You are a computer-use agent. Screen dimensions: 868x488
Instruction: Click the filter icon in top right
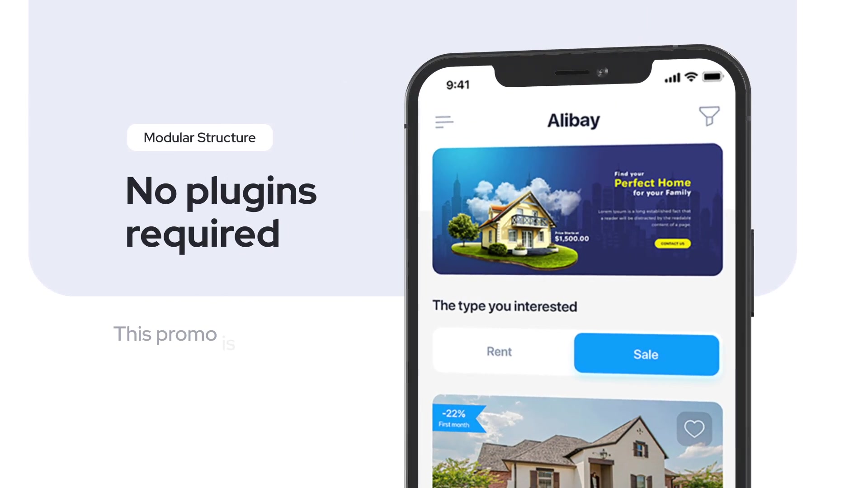click(x=709, y=117)
